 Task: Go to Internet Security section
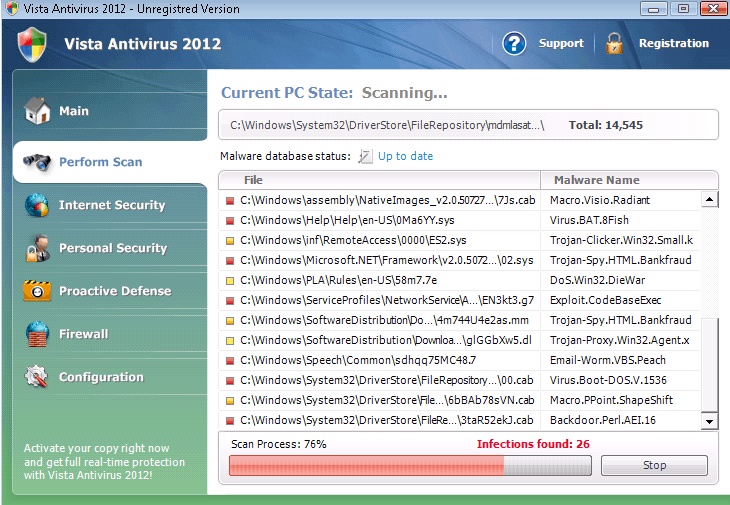pyautogui.click(x=110, y=205)
